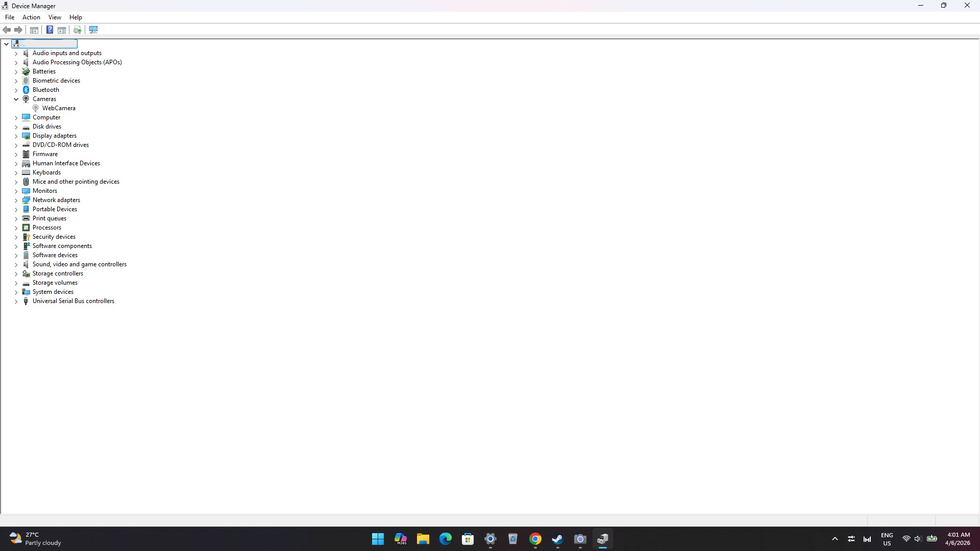Collapse the root computer node
The image size is (980, 551).
click(6, 44)
